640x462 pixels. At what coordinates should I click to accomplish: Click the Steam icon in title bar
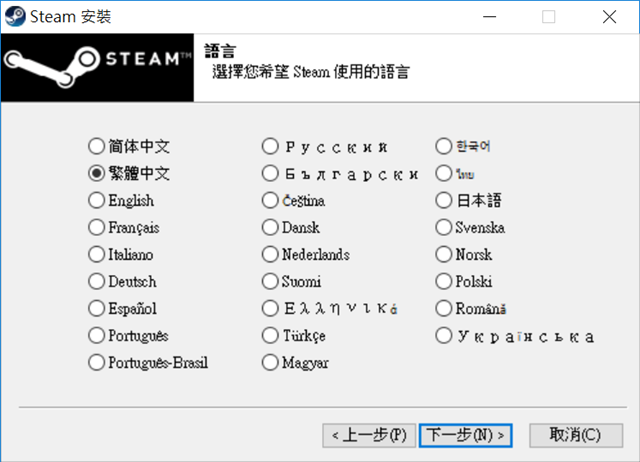click(x=15, y=17)
